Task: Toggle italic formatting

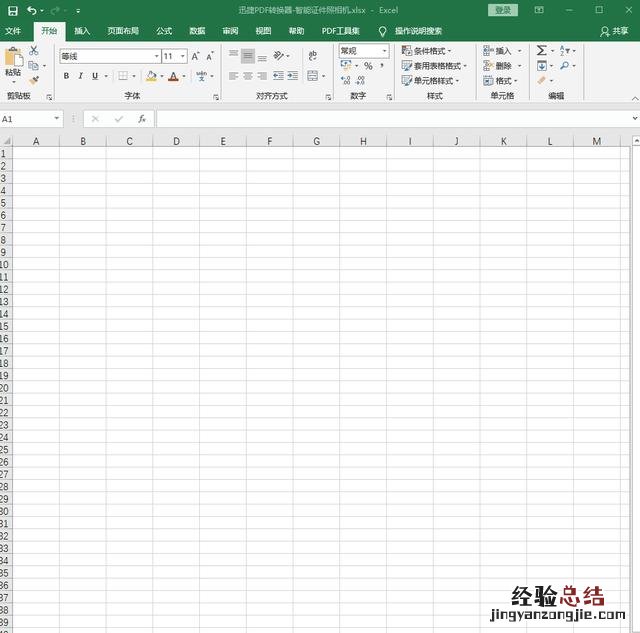Action: 81,76
